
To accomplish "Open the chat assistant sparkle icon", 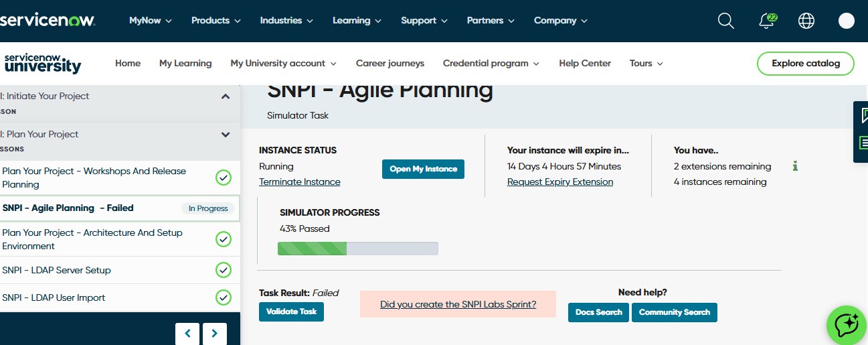I will pos(847,325).
